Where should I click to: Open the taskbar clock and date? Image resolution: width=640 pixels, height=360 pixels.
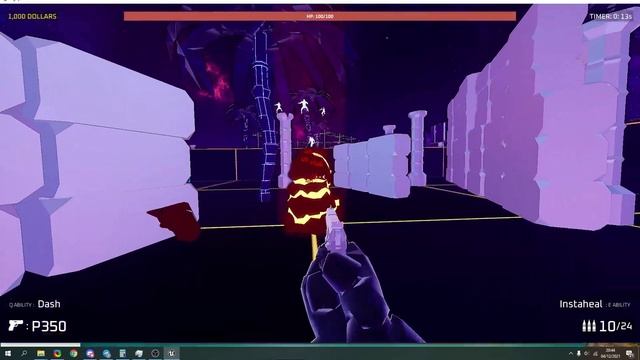click(x=611, y=353)
